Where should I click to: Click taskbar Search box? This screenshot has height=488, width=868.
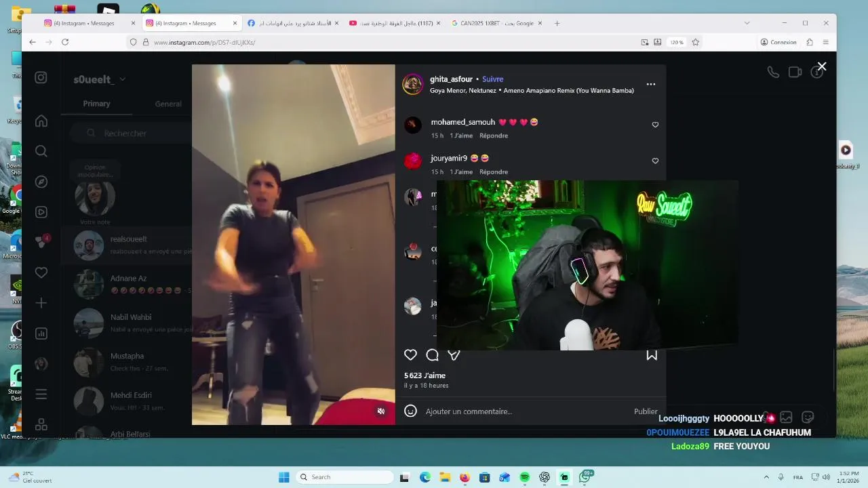[x=344, y=477]
